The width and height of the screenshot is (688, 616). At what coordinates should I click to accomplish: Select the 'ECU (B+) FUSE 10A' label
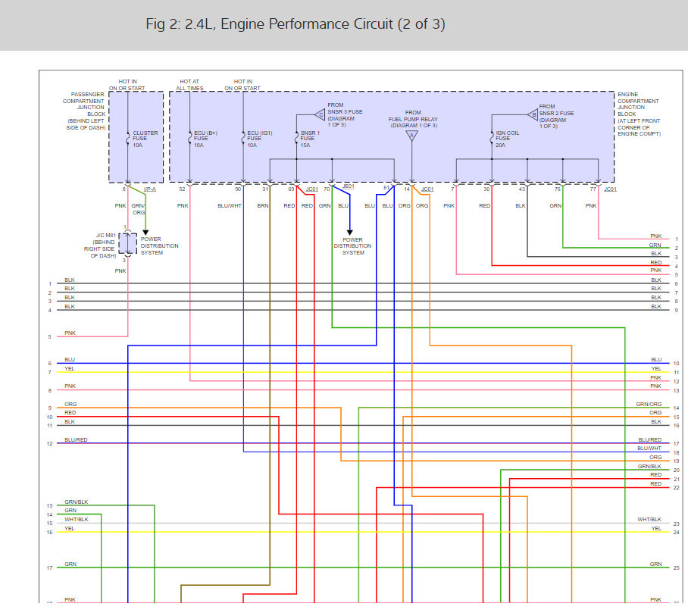pyautogui.click(x=205, y=139)
